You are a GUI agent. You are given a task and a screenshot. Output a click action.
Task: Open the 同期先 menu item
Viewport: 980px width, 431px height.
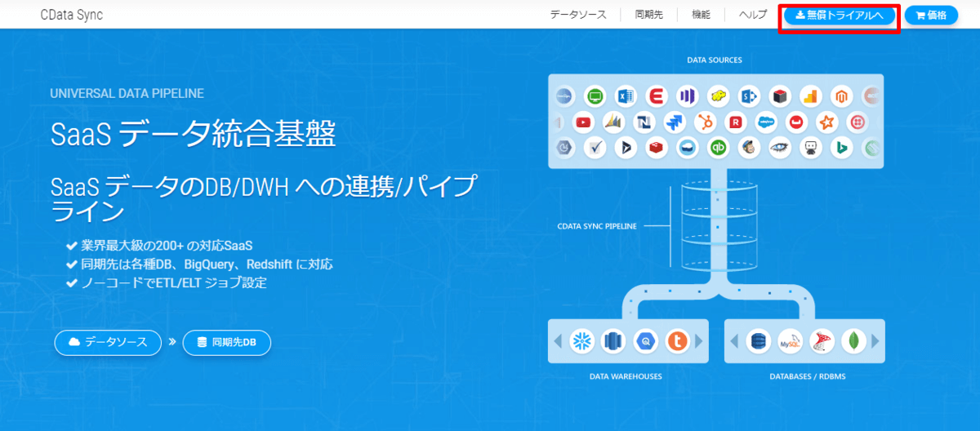pyautogui.click(x=650, y=15)
